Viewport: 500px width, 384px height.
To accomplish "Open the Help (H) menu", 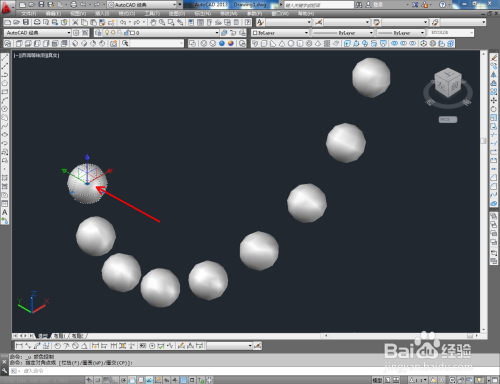I will 306,14.
